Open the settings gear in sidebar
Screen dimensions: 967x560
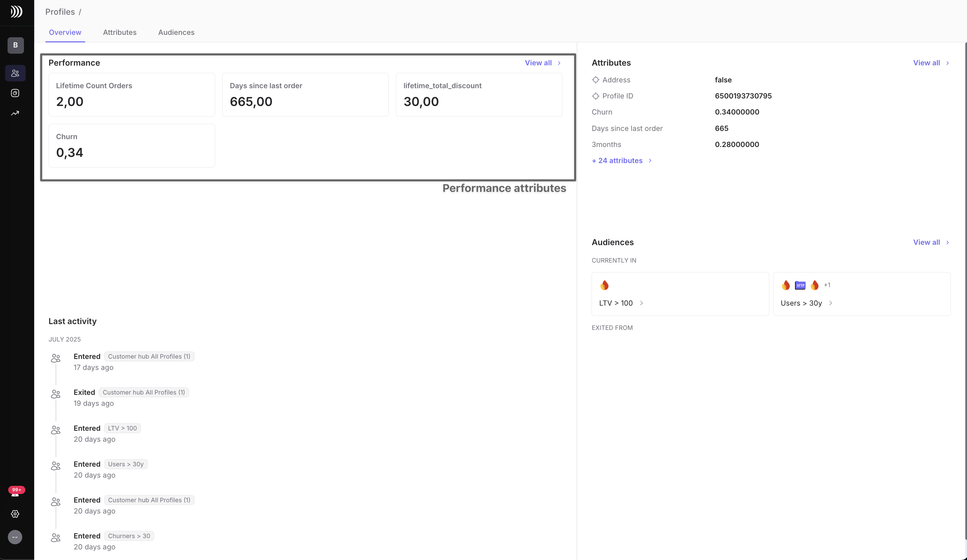coord(15,514)
